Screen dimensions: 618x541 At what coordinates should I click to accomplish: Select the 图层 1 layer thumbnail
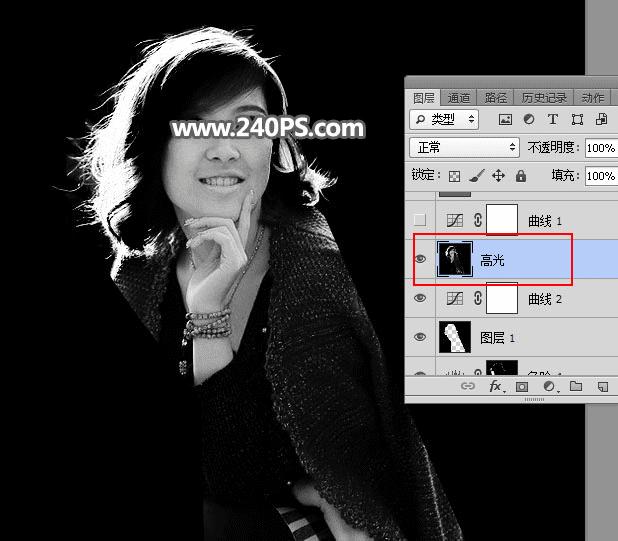coord(455,337)
